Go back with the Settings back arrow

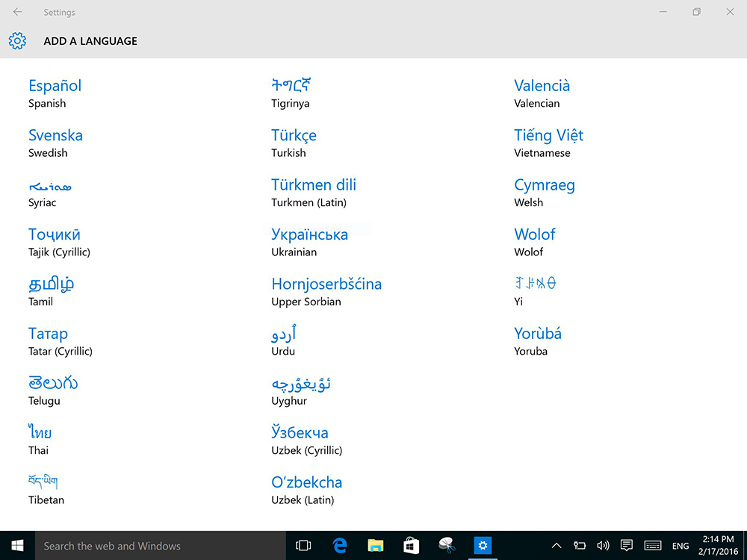(x=18, y=12)
